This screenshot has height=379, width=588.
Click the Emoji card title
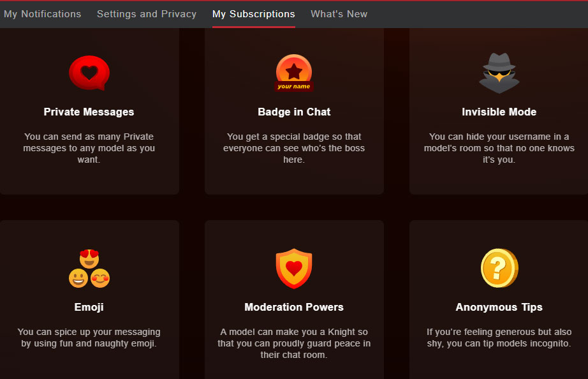[x=89, y=307]
